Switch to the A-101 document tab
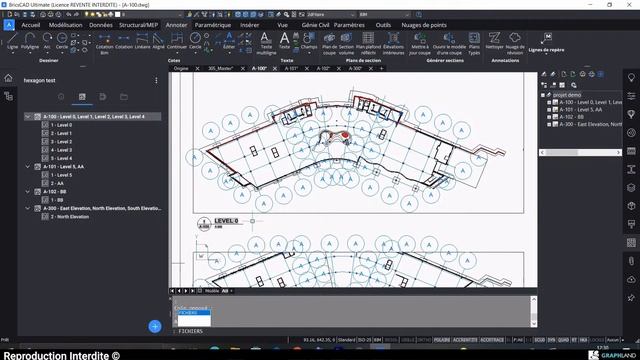Image resolution: width=640 pixels, height=360 pixels. click(291, 69)
